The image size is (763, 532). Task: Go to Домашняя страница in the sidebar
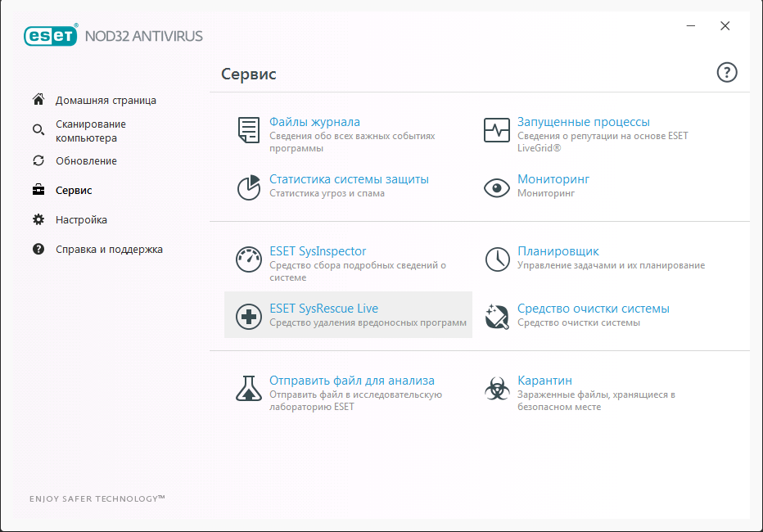[x=106, y=100]
